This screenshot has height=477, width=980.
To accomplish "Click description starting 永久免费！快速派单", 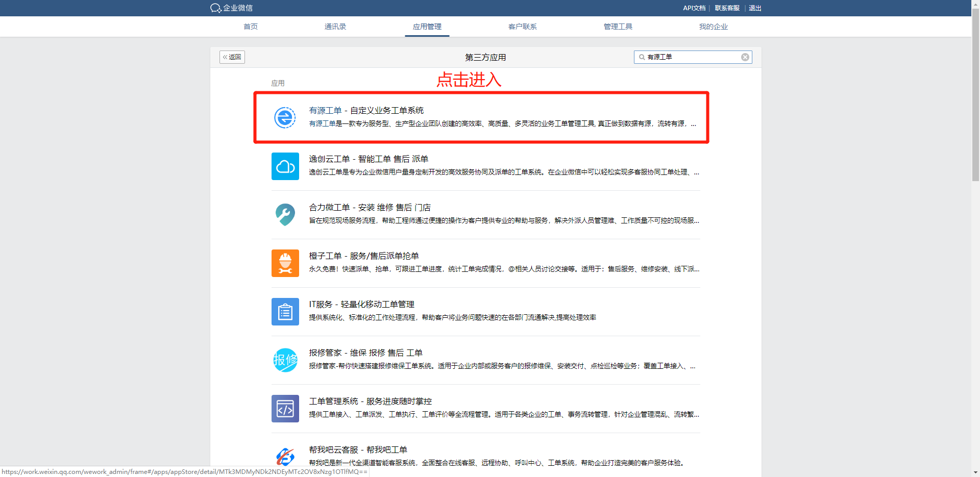I will 504,269.
